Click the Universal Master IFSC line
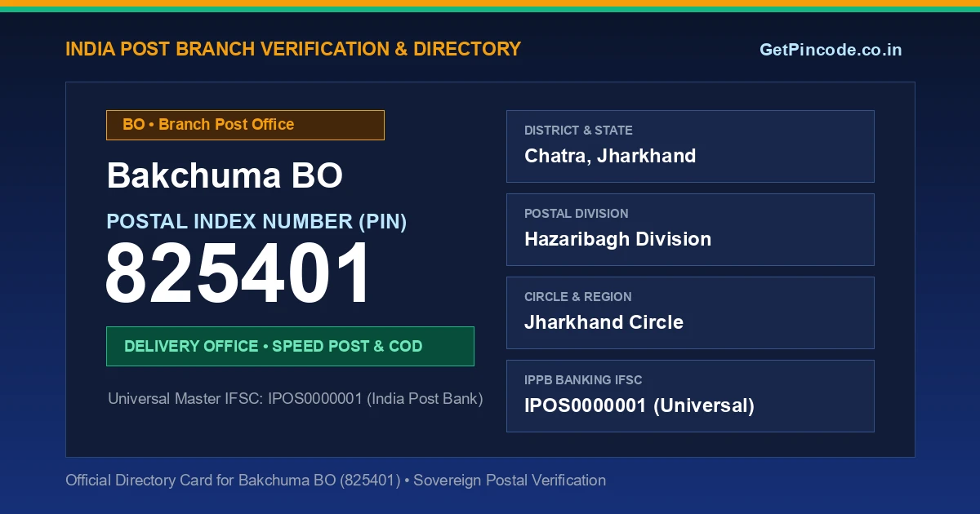980x514 pixels. 296,399
